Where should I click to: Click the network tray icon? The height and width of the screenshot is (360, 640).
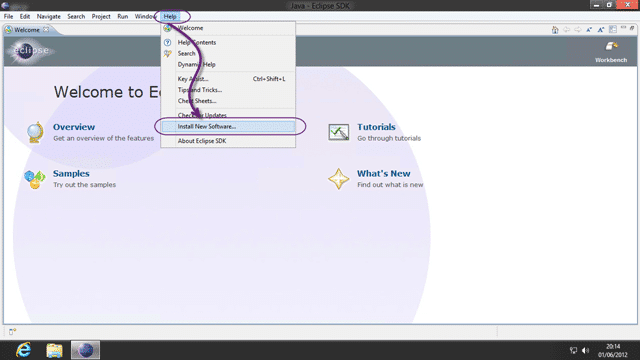tap(573, 350)
